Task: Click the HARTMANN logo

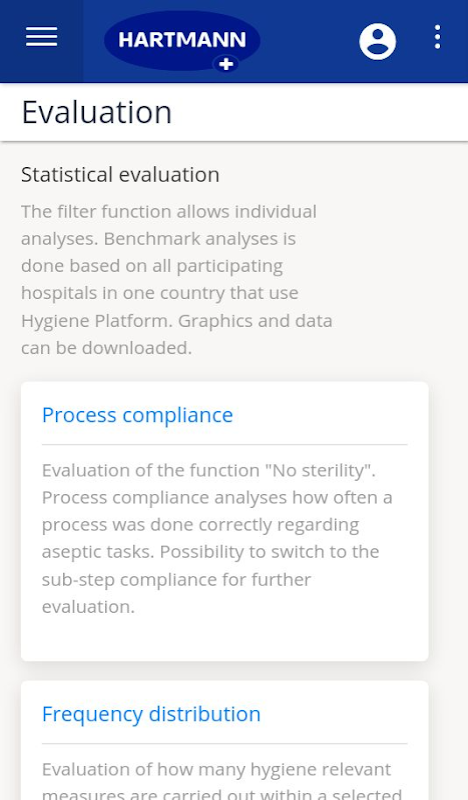Action: [182, 41]
